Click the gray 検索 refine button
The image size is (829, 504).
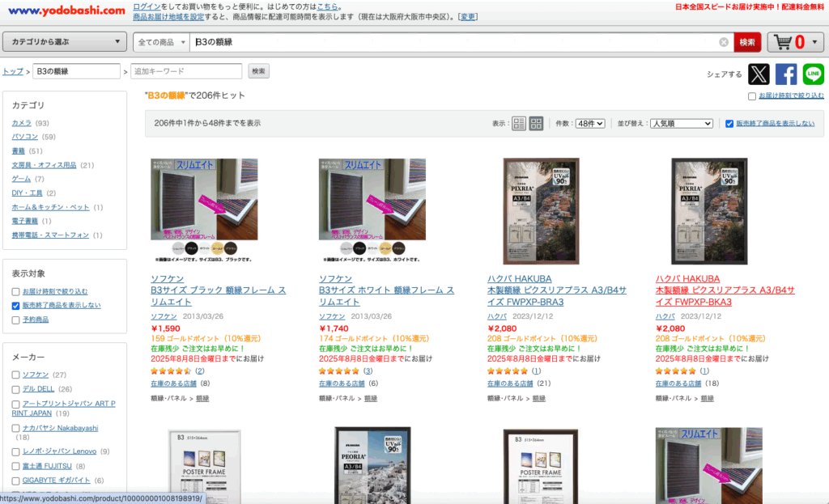[x=258, y=71]
